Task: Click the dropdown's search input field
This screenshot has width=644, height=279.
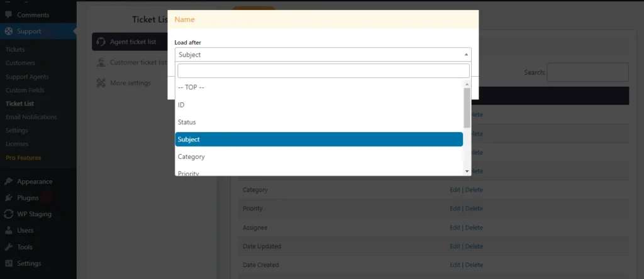Action: tap(323, 70)
